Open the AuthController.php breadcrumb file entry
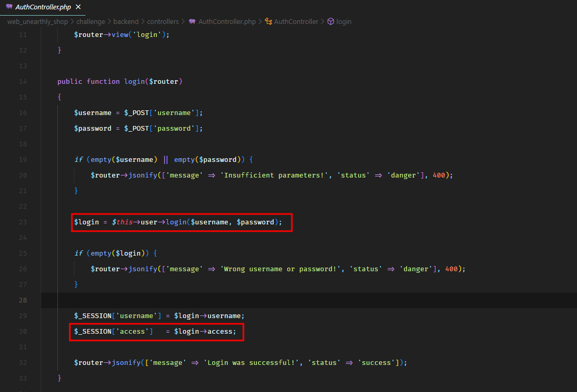577x392 pixels. pyautogui.click(x=228, y=21)
